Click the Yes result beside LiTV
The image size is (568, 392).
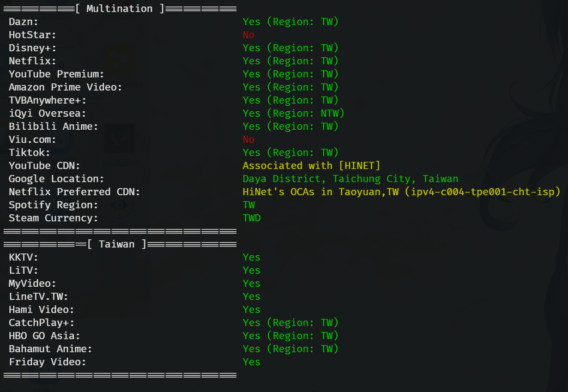251,270
